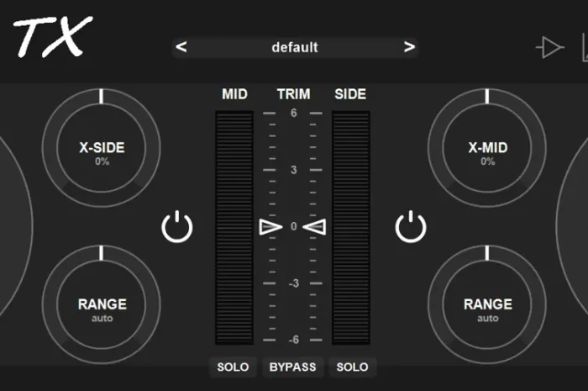Viewport: 588px width, 391px height.
Task: Toggle the right side power button
Action: 411,227
